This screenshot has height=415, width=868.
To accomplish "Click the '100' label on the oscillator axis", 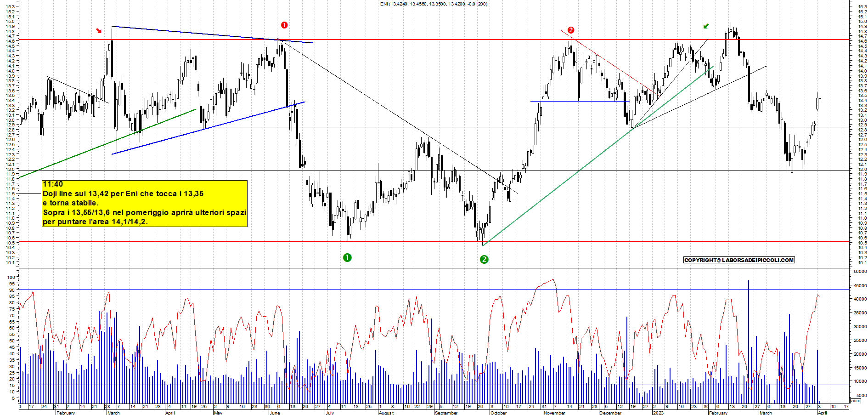I will pos(11,277).
